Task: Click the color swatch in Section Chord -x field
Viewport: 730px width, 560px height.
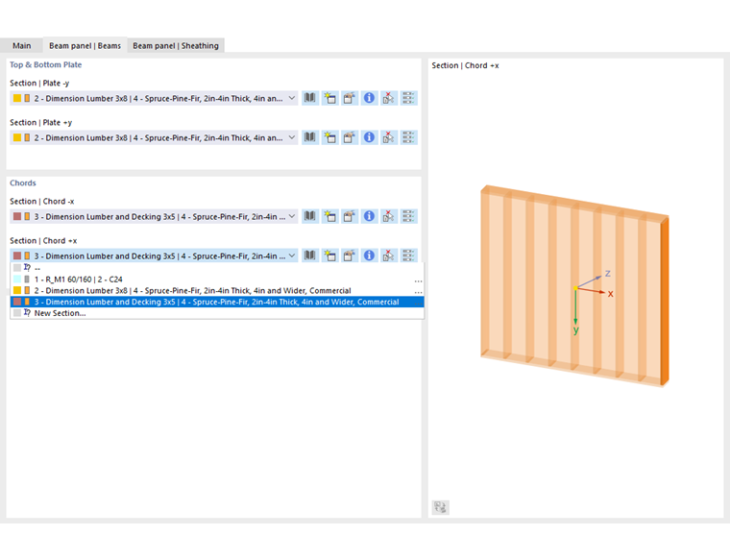Action: tap(17, 216)
